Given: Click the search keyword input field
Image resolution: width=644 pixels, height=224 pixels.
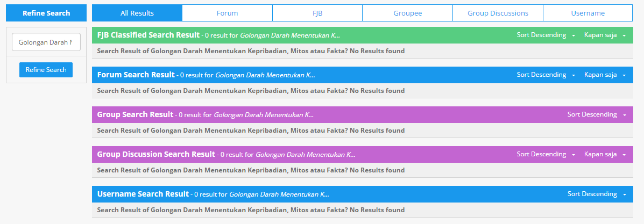Looking at the screenshot, I should pos(46,42).
